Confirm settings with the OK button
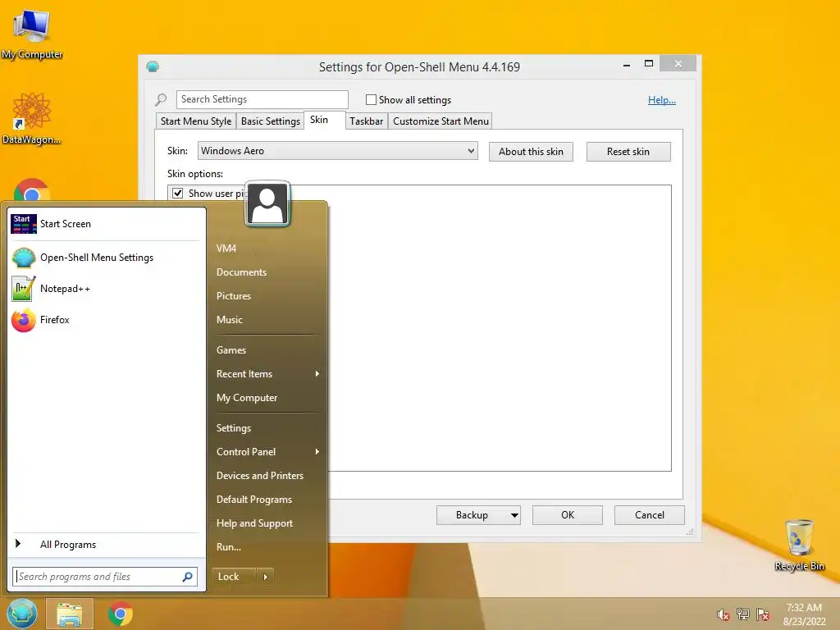This screenshot has height=630, width=840. 568,515
